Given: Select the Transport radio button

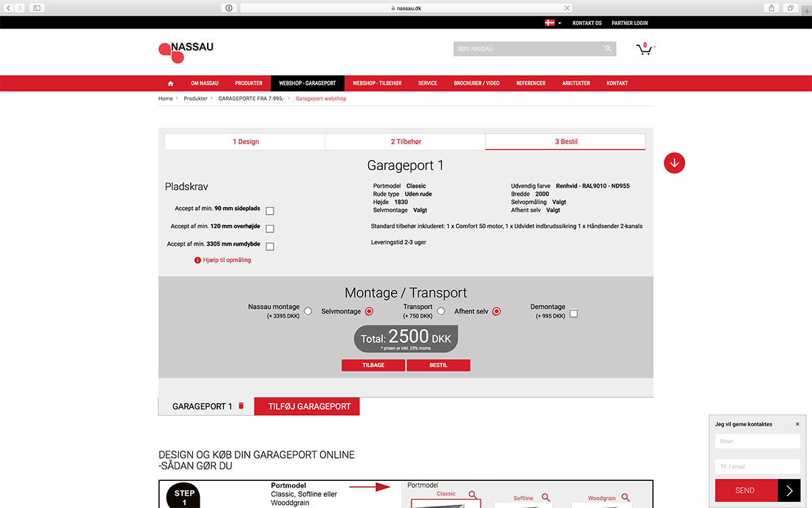Looking at the screenshot, I should coord(441,312).
